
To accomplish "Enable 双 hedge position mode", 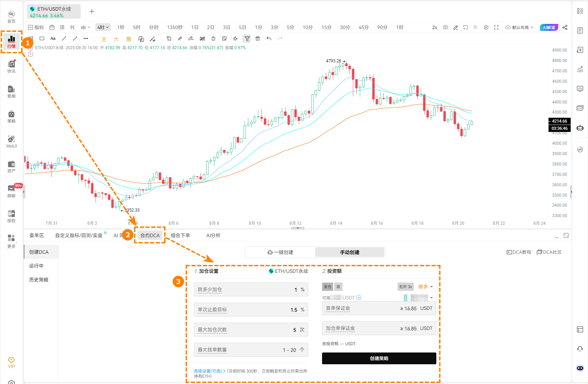I will (x=338, y=286).
